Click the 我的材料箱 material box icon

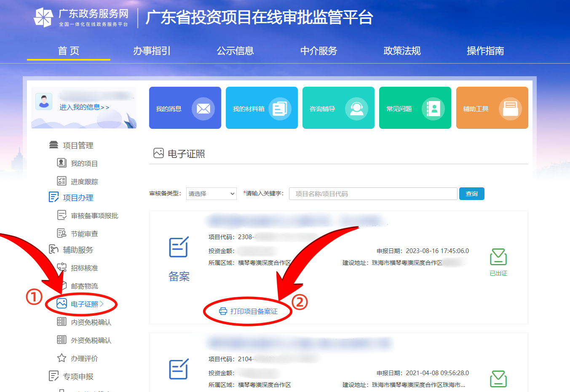(x=280, y=108)
